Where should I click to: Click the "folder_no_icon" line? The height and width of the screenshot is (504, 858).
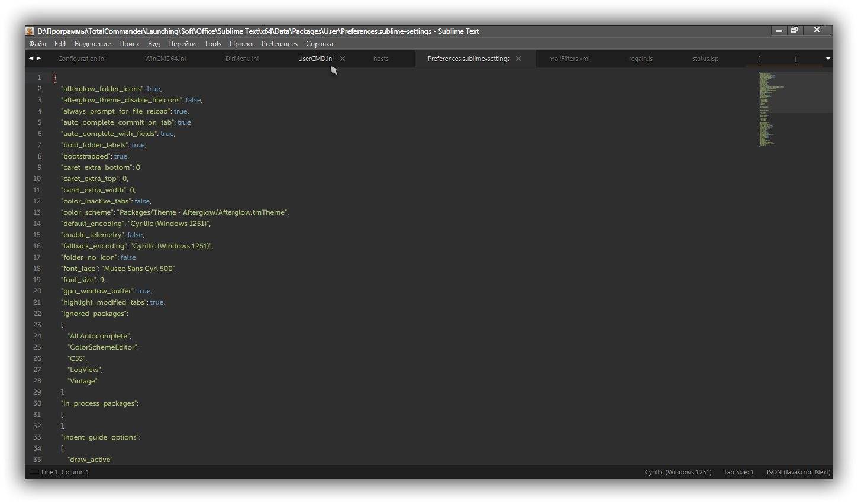click(x=99, y=257)
